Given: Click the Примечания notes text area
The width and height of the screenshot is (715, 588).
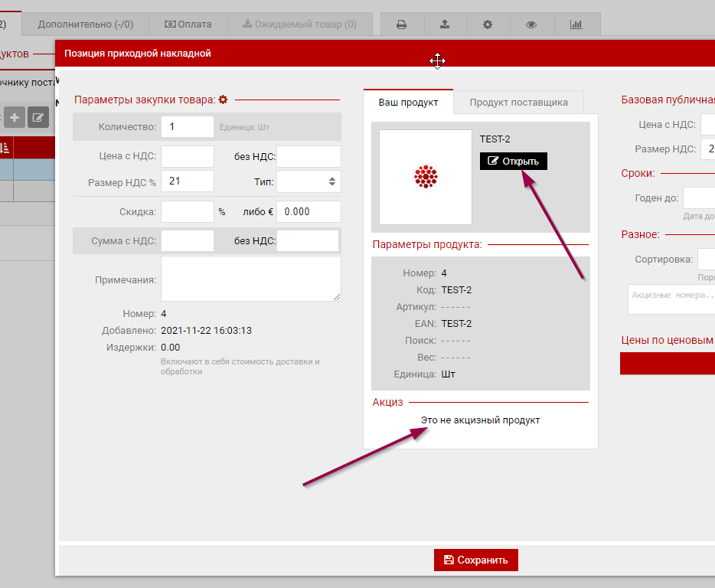Looking at the screenshot, I should tap(250, 279).
